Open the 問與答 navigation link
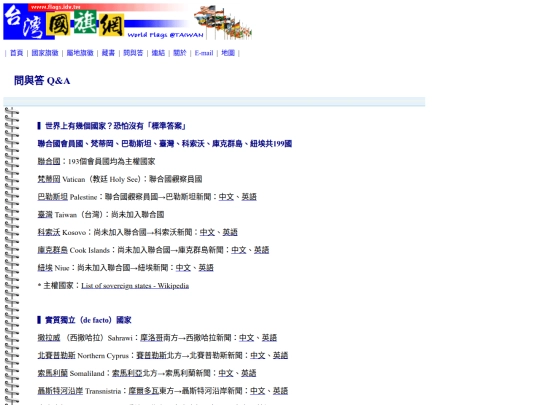This screenshot has height=405, width=540. [133, 53]
